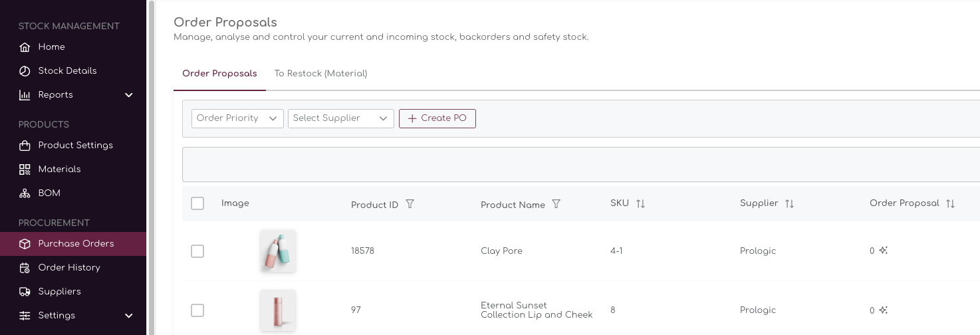
Task: Click the Product ID filter icon
Action: (410, 204)
